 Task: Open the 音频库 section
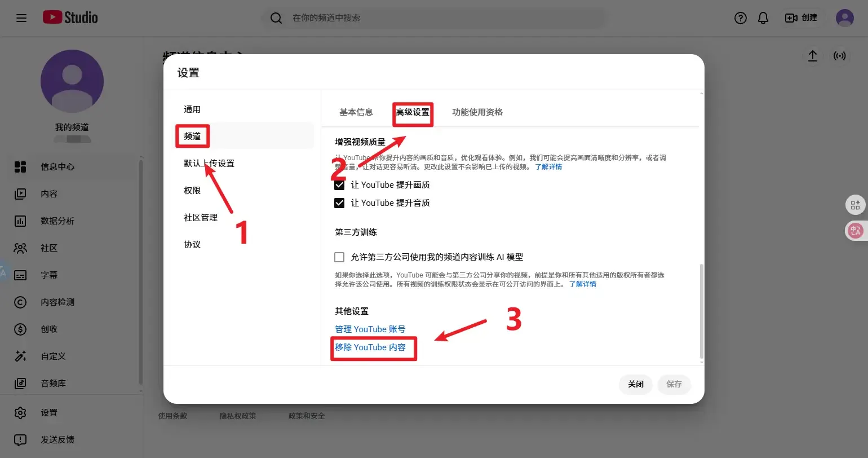[x=21, y=383]
